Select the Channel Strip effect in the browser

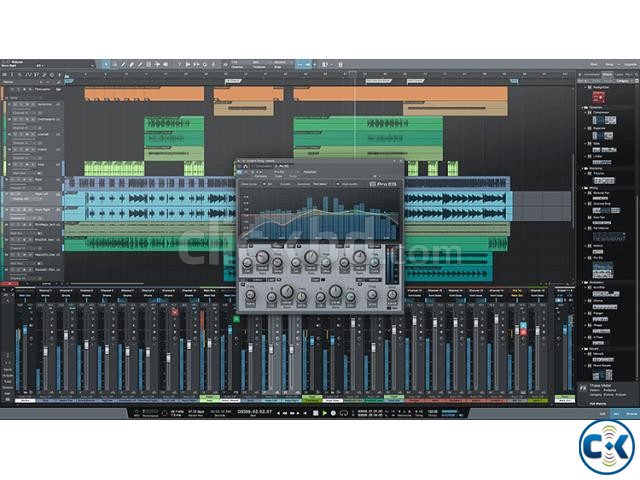coord(602,203)
